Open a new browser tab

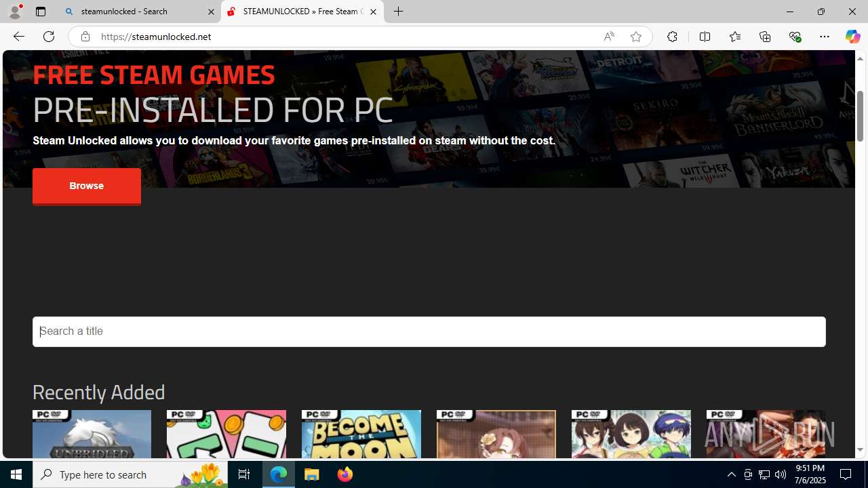[399, 12]
